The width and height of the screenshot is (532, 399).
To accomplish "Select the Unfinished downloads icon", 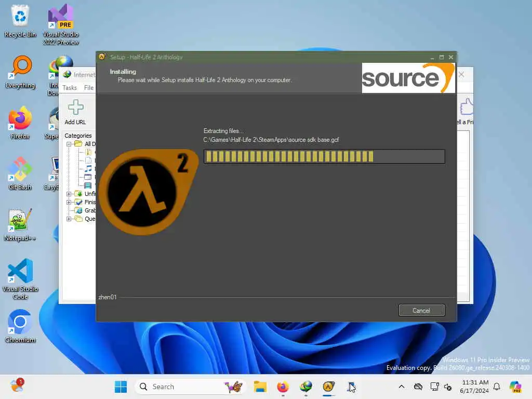I will coord(78,194).
